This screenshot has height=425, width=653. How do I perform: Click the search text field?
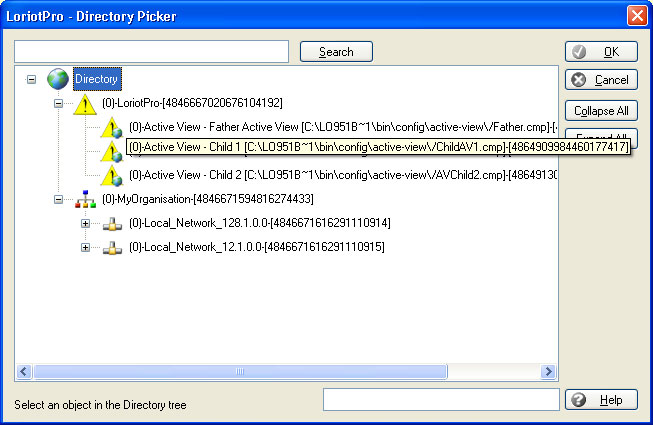tap(152, 52)
